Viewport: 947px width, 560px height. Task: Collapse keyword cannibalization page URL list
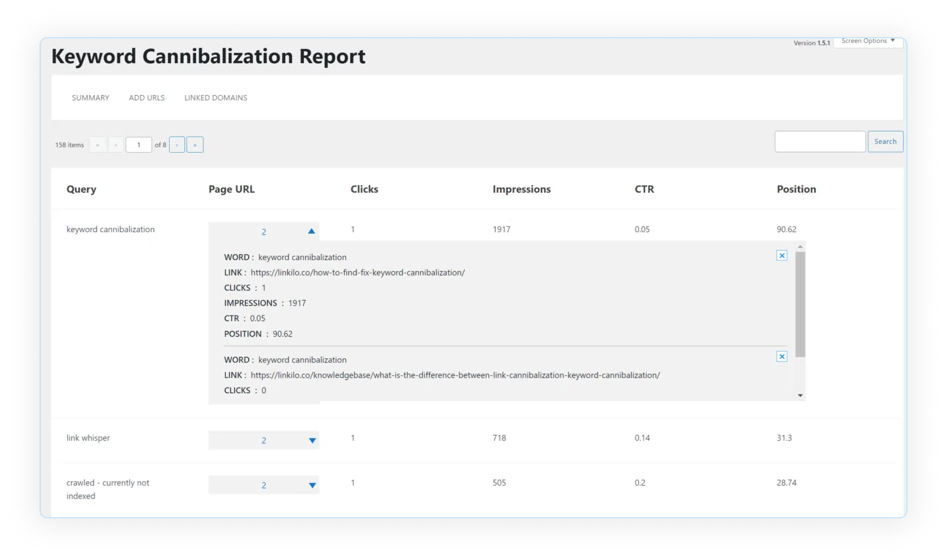pyautogui.click(x=311, y=232)
